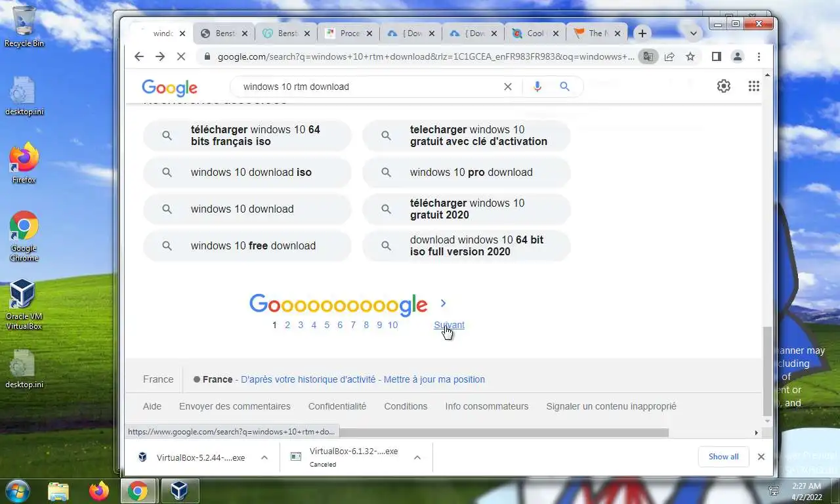Close the downloads bar
The image size is (840, 504).
(761, 457)
